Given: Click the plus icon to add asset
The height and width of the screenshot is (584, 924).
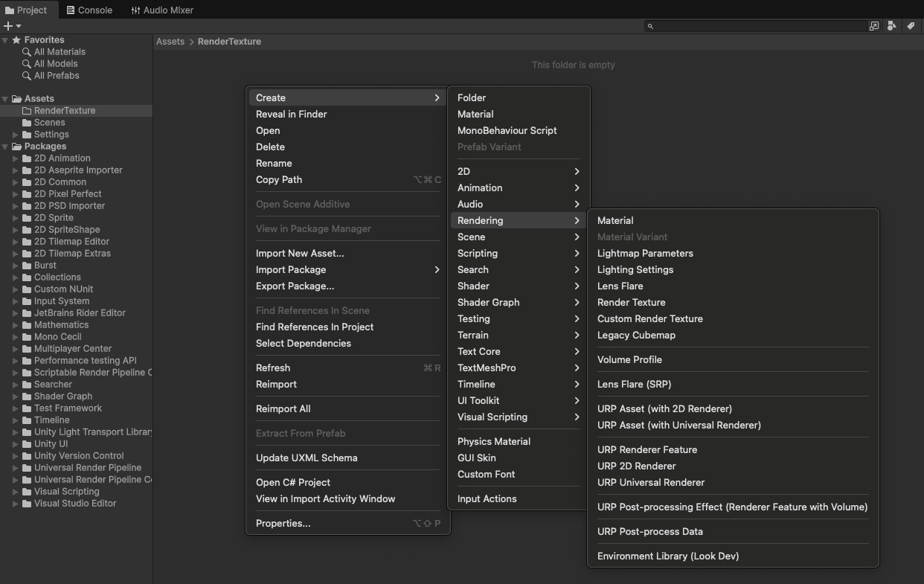Looking at the screenshot, I should click(8, 26).
